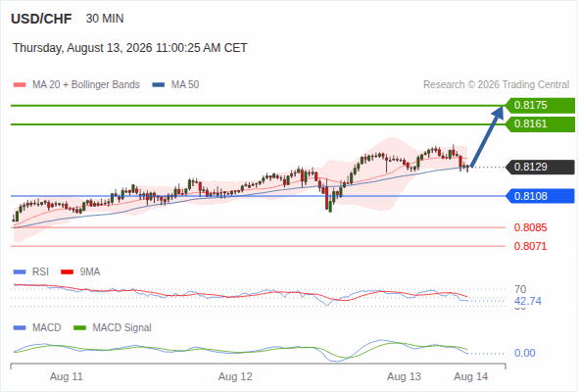This screenshot has height=392, width=578.
Task: Click the red 9MA legend swatch
Action: click(x=67, y=272)
